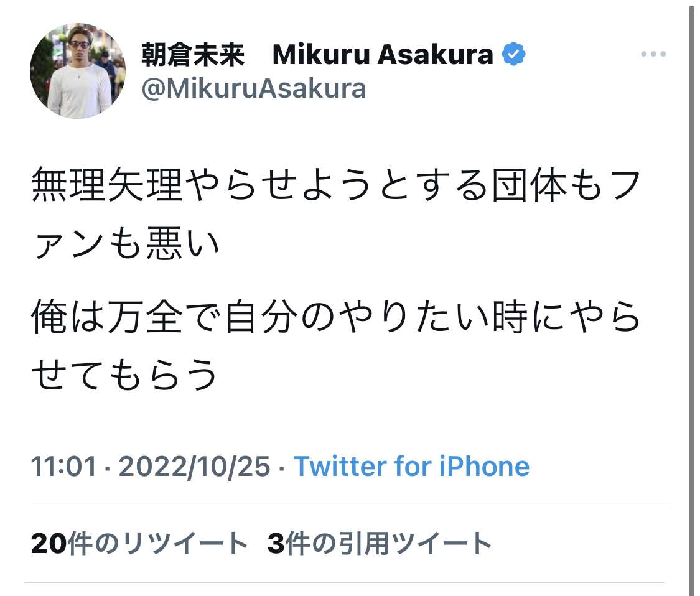Click the vertical scrollbar on the right
The width and height of the screenshot is (700, 596).
pyautogui.click(x=692, y=299)
